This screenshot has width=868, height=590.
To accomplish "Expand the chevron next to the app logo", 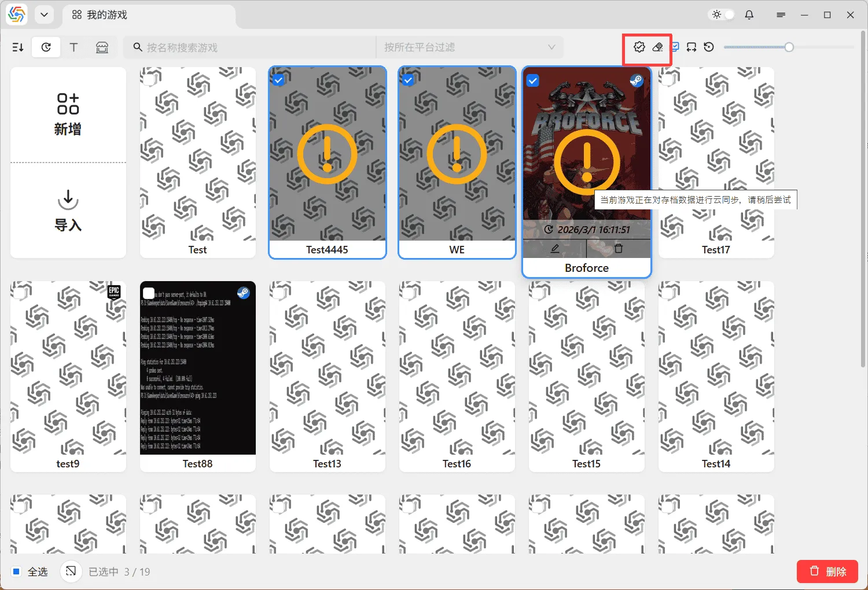I will click(x=45, y=14).
